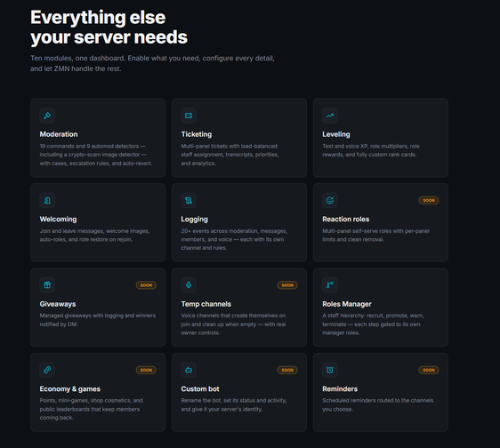Click the SOON badge on Giveaways card
The height and width of the screenshot is (448, 500).
tap(146, 285)
